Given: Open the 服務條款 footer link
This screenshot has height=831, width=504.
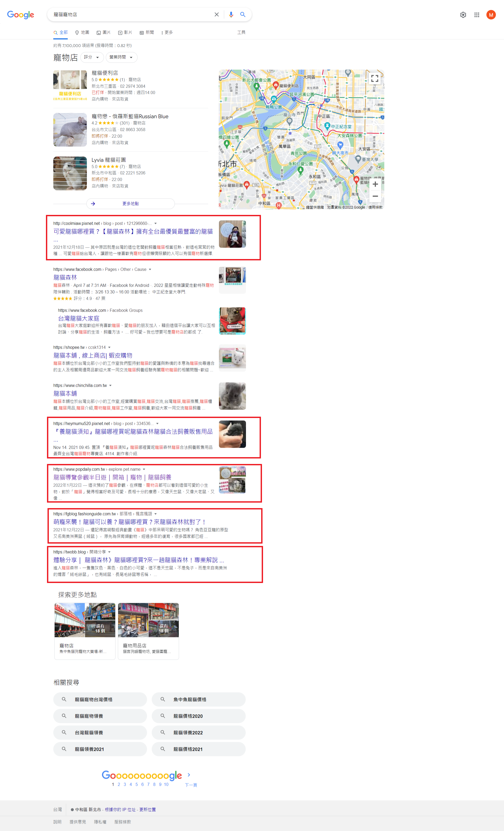Looking at the screenshot, I should click(123, 822).
